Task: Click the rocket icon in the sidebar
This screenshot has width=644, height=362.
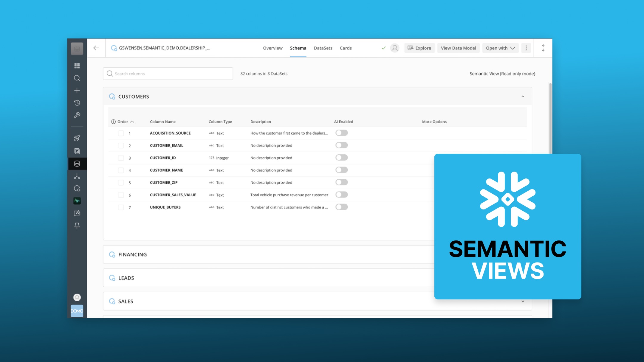Action: coord(77,138)
